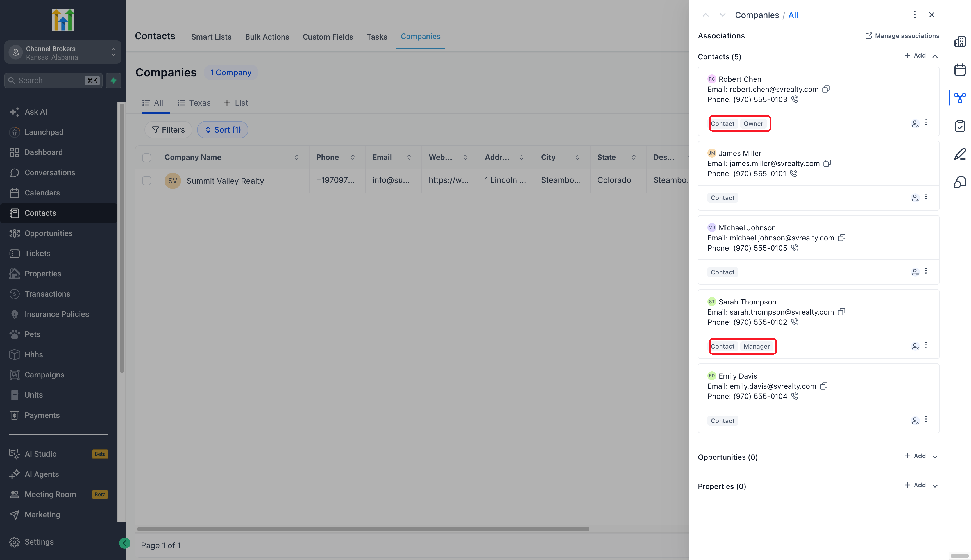The image size is (971, 560).
Task: Select the Texas list view
Action: 194,103
